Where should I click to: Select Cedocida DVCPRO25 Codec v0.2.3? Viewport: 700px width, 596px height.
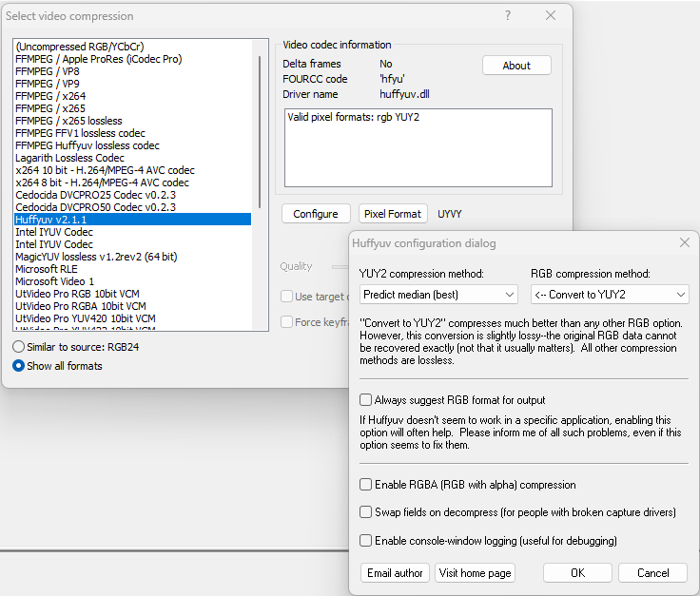pos(132,195)
